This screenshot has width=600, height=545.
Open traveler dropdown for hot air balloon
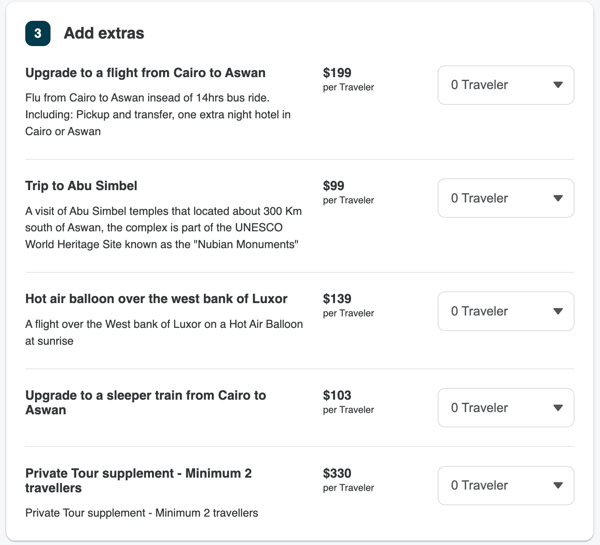(505, 311)
